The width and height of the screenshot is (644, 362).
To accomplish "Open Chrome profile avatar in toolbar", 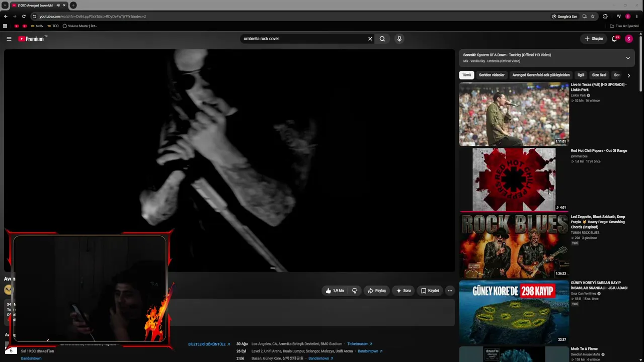I will point(628,16).
